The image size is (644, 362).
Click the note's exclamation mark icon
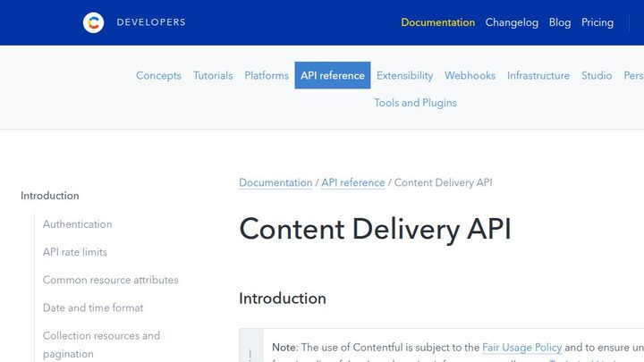click(x=250, y=354)
